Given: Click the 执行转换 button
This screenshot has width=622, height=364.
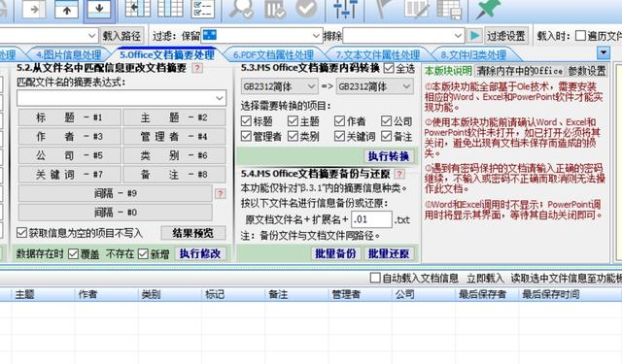Looking at the screenshot, I should point(389,156).
